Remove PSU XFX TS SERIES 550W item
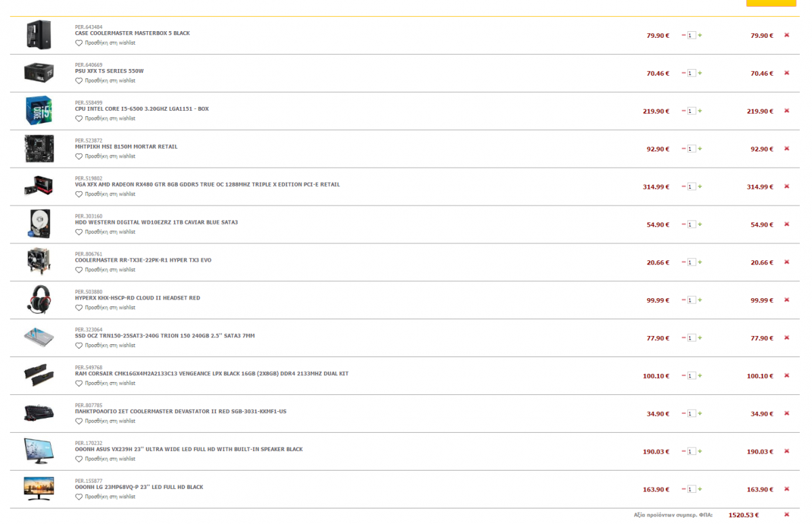 point(786,73)
